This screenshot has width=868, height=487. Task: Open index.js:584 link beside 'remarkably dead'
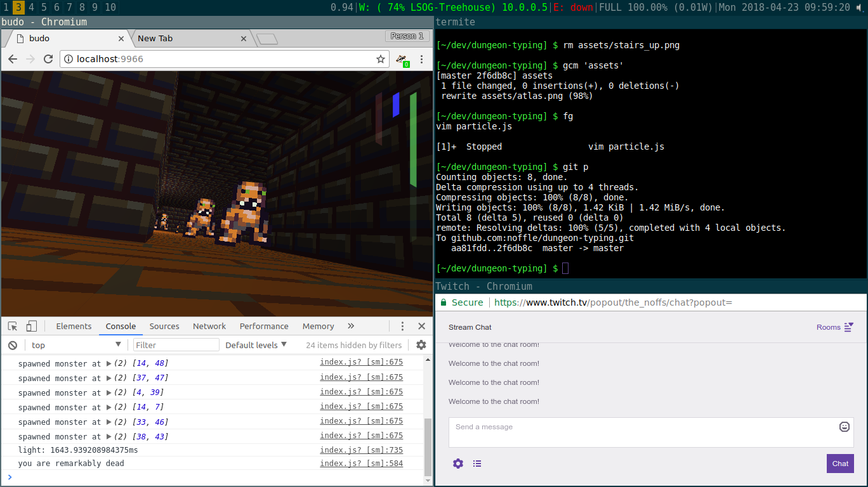tap(361, 464)
